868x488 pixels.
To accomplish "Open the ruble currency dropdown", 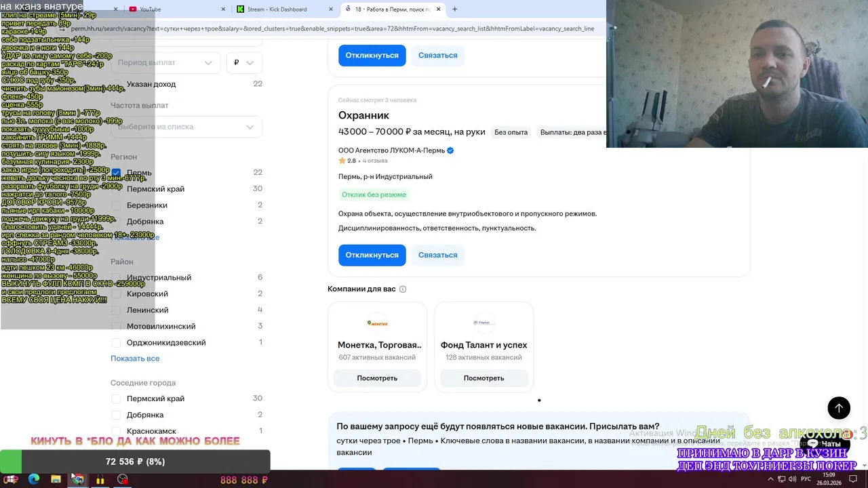I will (x=244, y=62).
